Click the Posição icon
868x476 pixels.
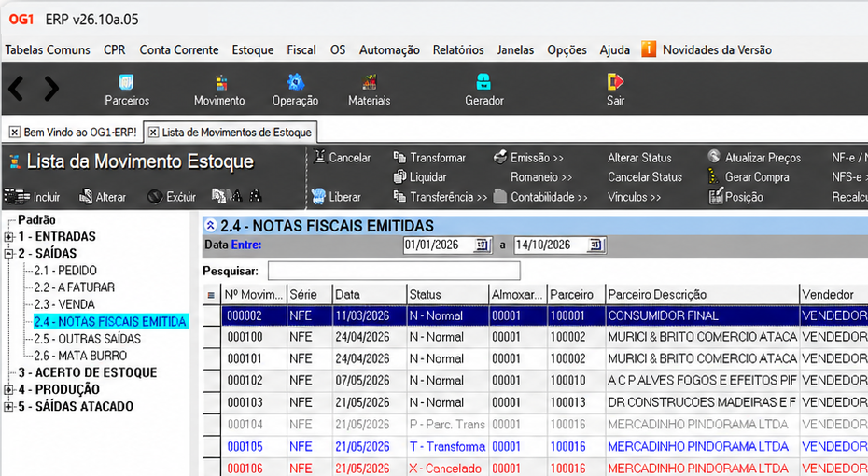click(716, 196)
